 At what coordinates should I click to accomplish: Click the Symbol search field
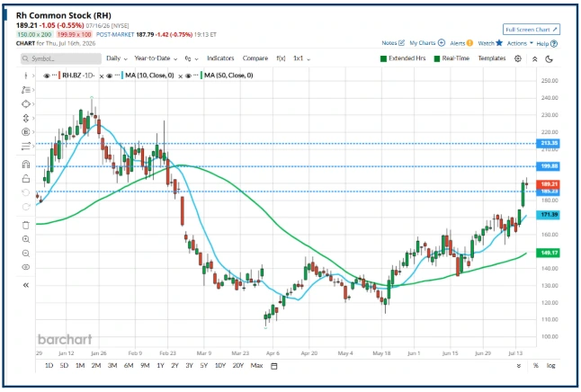pos(61,58)
